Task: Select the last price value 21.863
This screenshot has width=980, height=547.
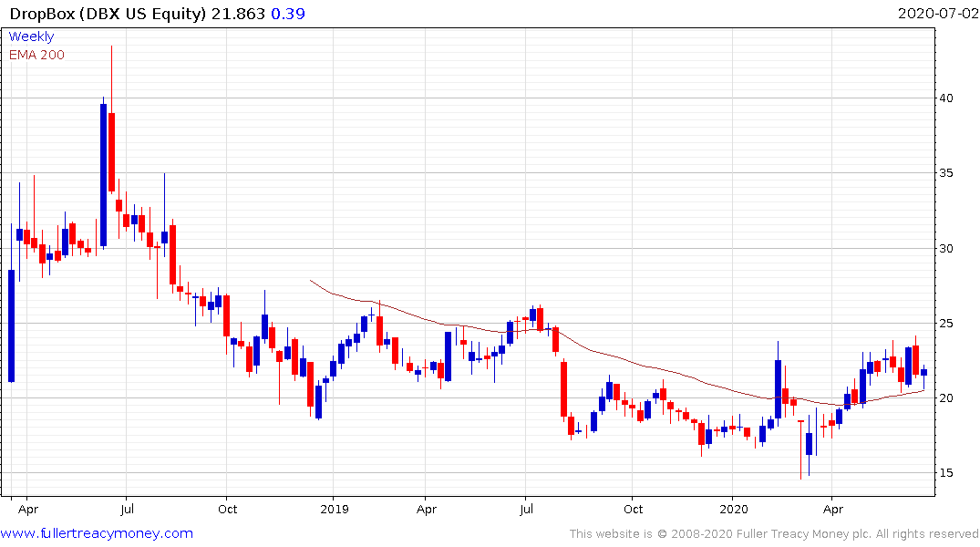Action: click(x=238, y=13)
